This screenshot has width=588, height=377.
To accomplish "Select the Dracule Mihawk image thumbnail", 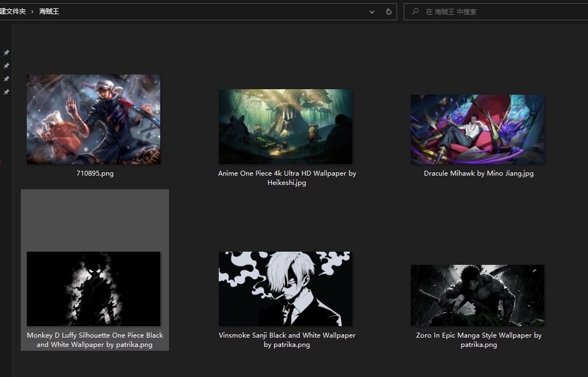I will click(x=478, y=129).
